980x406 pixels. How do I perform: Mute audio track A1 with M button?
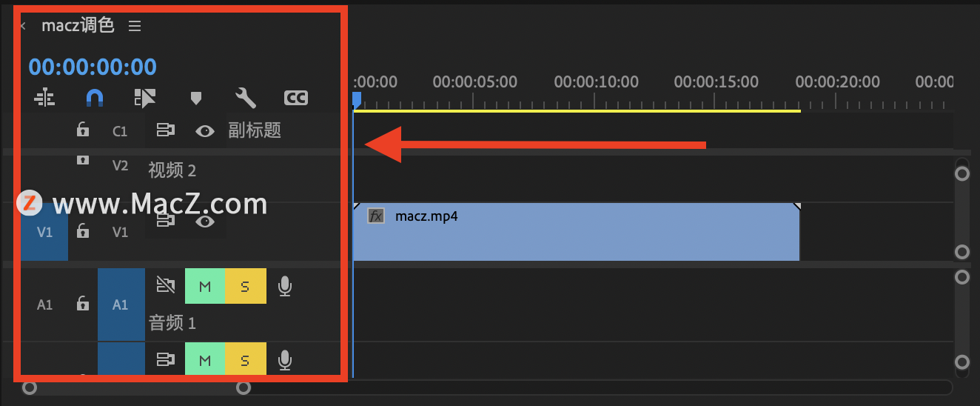coord(205,286)
